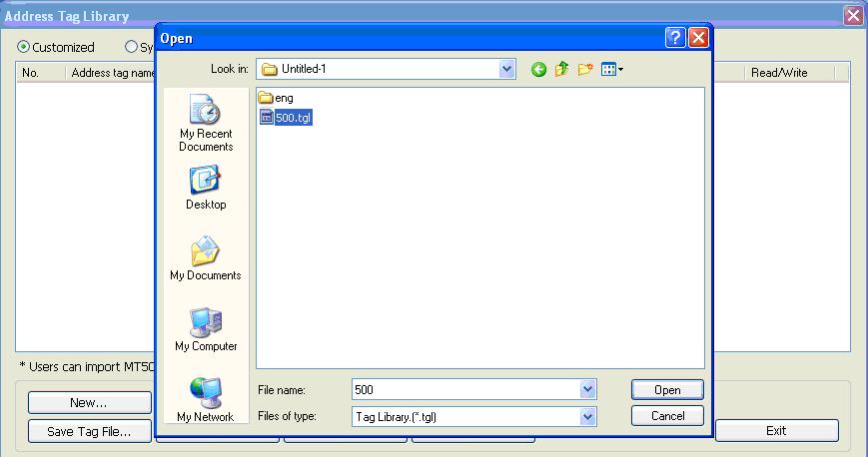
Task: Open My Recent Documents place
Action: (x=206, y=123)
